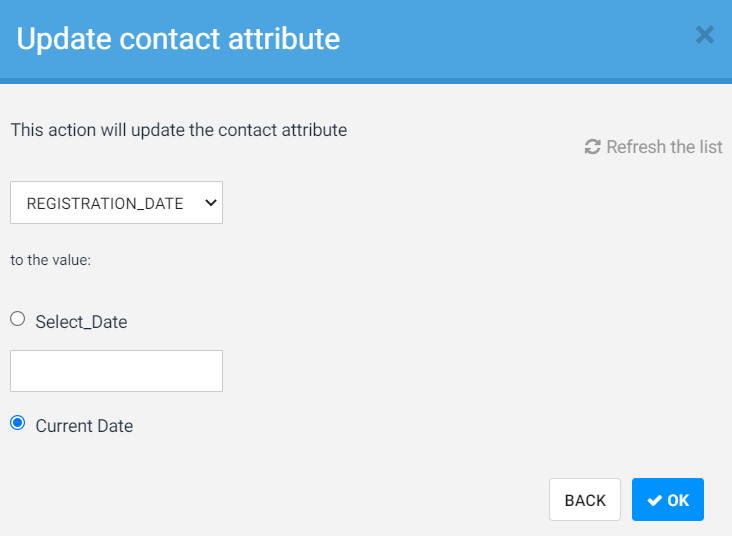Open the REGISTRATION_DATE attribute dropdown

coord(116,203)
